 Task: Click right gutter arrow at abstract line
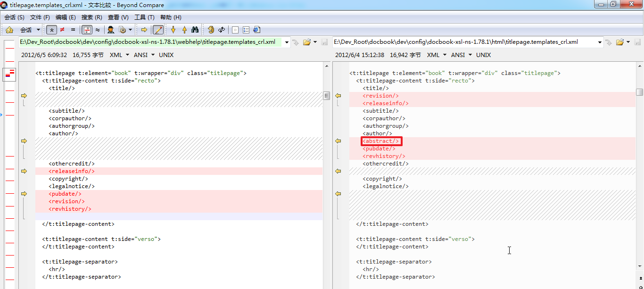coord(338,141)
